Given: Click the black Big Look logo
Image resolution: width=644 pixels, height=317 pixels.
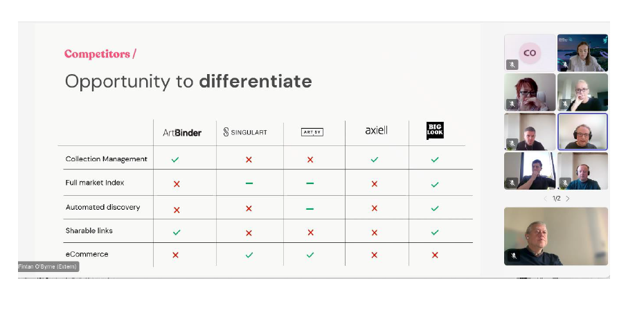Looking at the screenshot, I should (x=435, y=130).
